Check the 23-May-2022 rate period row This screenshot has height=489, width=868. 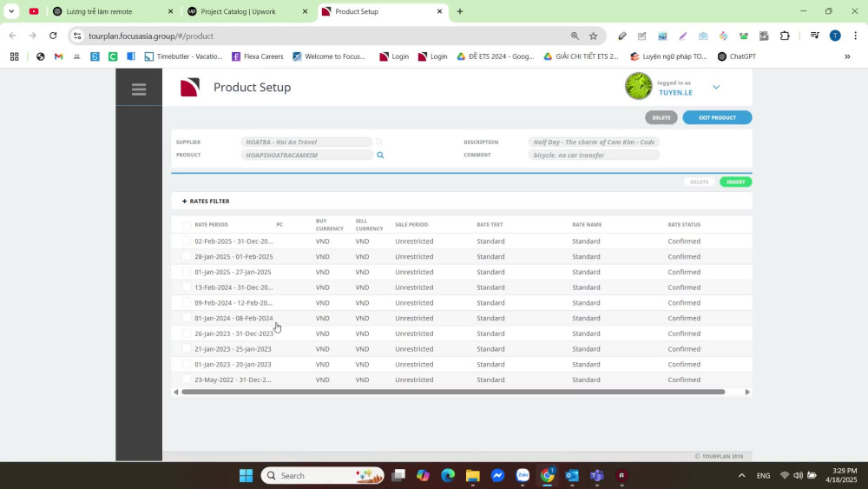pos(187,380)
